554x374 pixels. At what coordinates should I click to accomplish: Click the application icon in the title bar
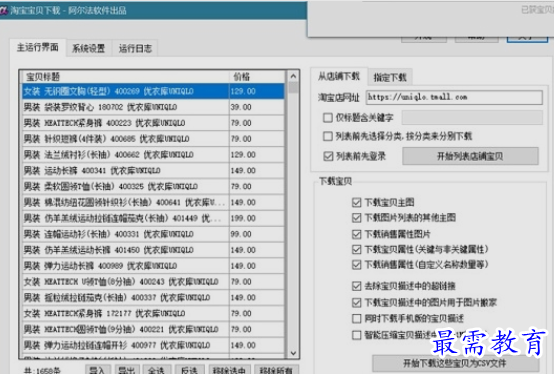(x=4, y=11)
